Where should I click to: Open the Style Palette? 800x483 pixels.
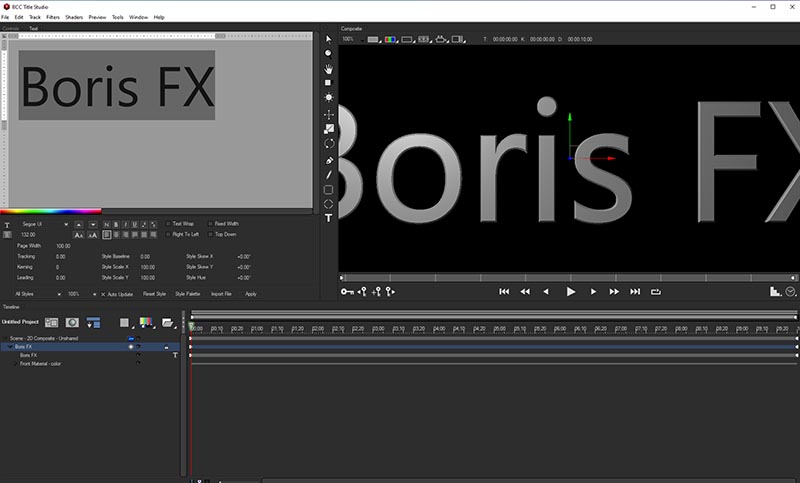pyautogui.click(x=187, y=294)
